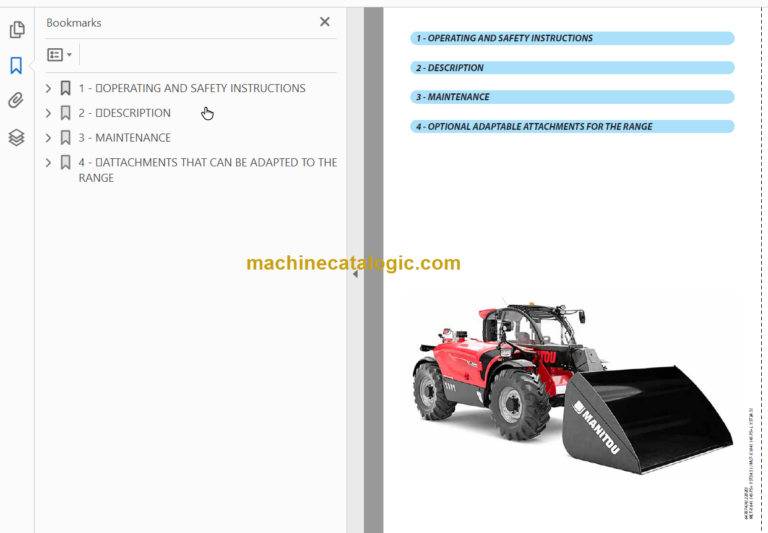
Task: Select the Bookmarks panel icon in sidebar
Action: click(x=16, y=65)
